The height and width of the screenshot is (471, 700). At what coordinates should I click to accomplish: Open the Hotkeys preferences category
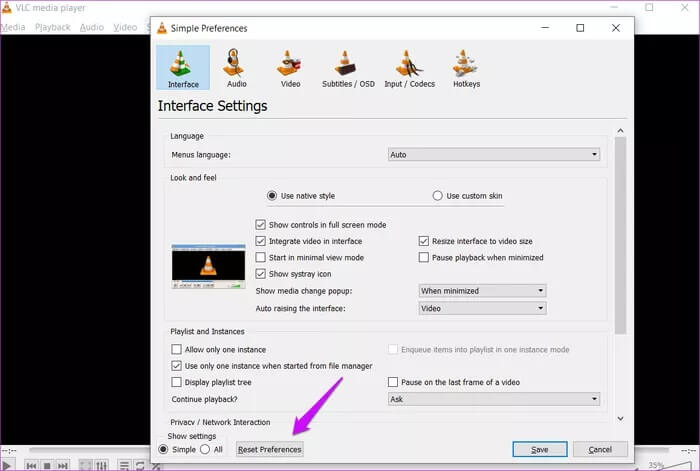pyautogui.click(x=467, y=67)
